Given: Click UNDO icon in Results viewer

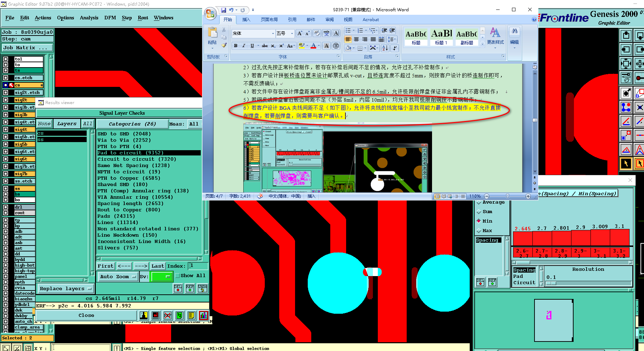Looking at the screenshot, I should [x=202, y=288].
